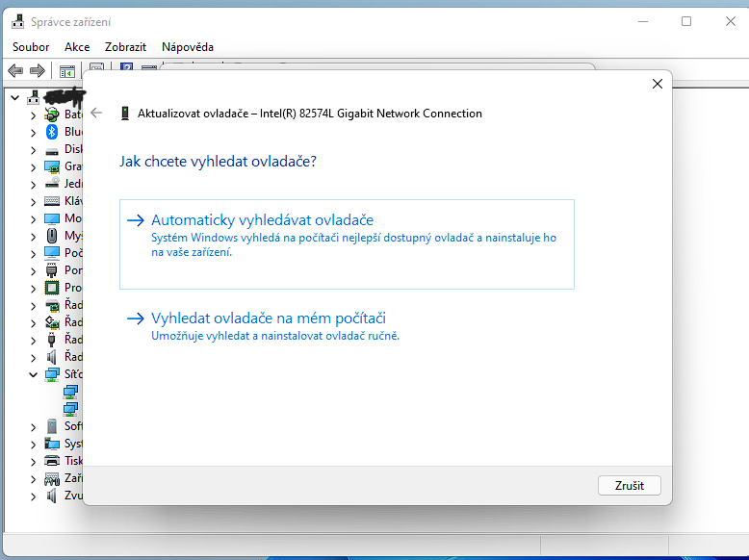
Task: Choose Automaticky vyhledávat ovladače
Action: [x=262, y=220]
